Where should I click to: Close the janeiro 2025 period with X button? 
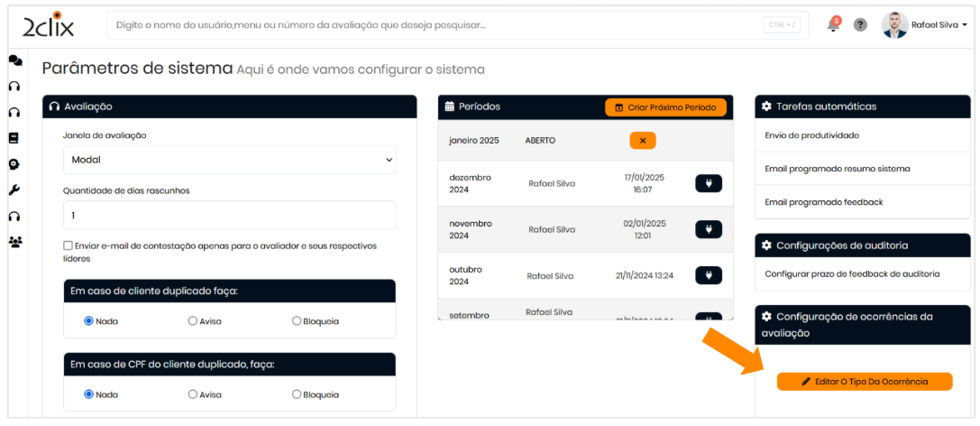(x=643, y=141)
